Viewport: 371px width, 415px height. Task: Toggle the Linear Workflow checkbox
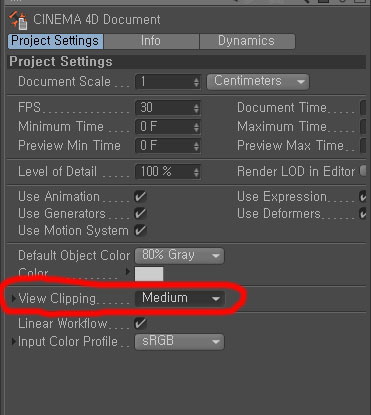(x=140, y=323)
